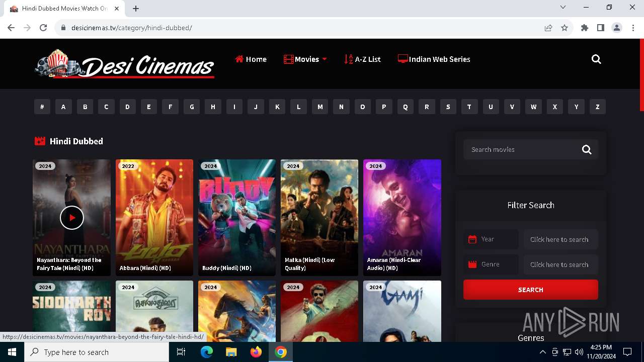Open the Year filter dropdown
Image resolution: width=644 pixels, height=362 pixels.
tap(491, 239)
